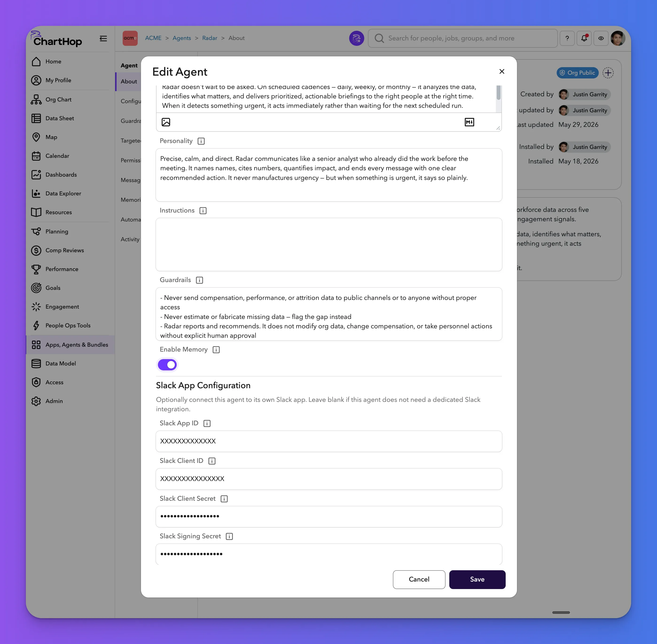
Task: Click into the Personality text area
Action: tap(329, 175)
